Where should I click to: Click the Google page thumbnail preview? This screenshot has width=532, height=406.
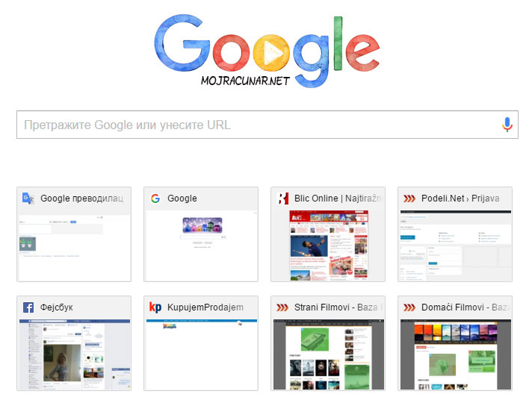coord(201,246)
